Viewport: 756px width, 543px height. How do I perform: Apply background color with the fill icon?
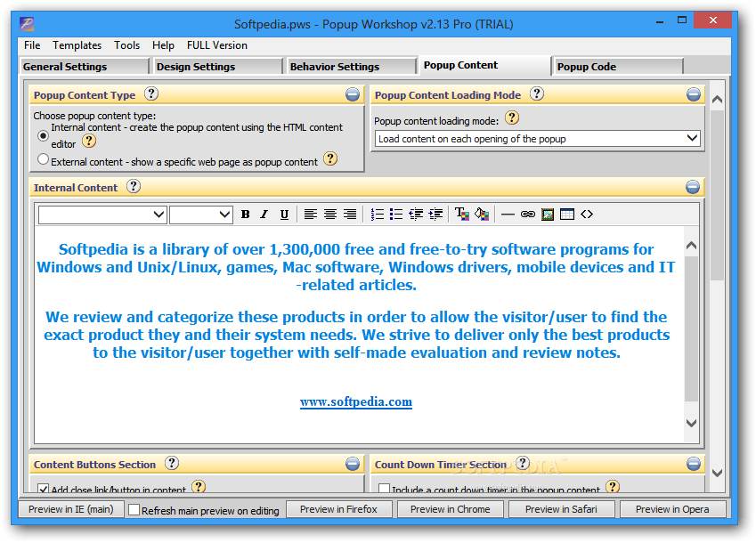coord(482,214)
